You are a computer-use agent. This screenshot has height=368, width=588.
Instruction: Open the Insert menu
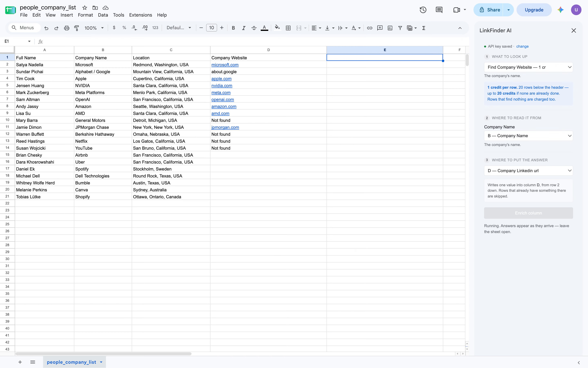click(67, 15)
